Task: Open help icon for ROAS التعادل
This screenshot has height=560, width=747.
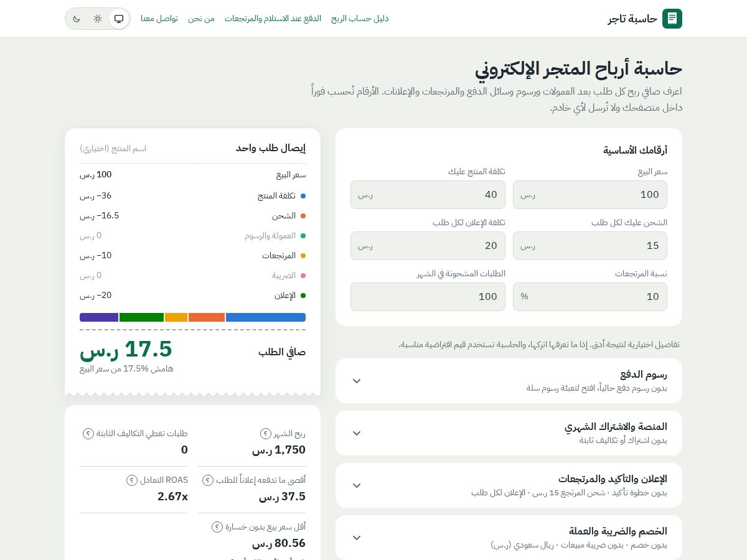Action: point(132,480)
